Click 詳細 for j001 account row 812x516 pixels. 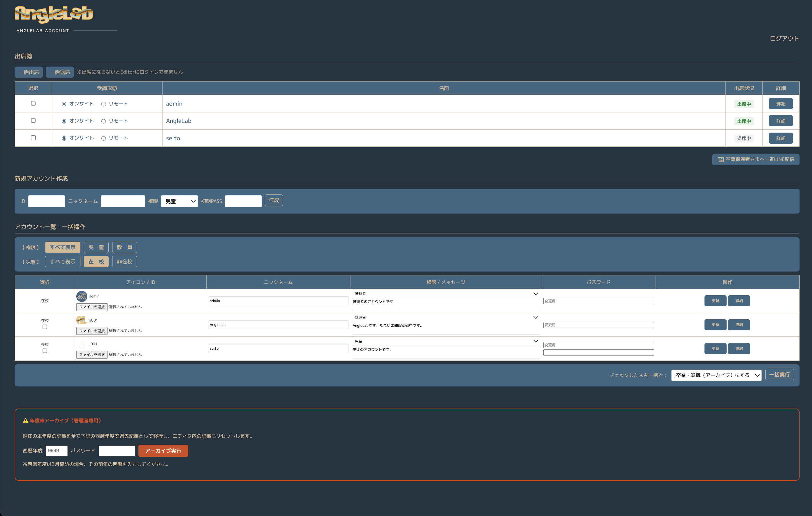click(x=739, y=349)
